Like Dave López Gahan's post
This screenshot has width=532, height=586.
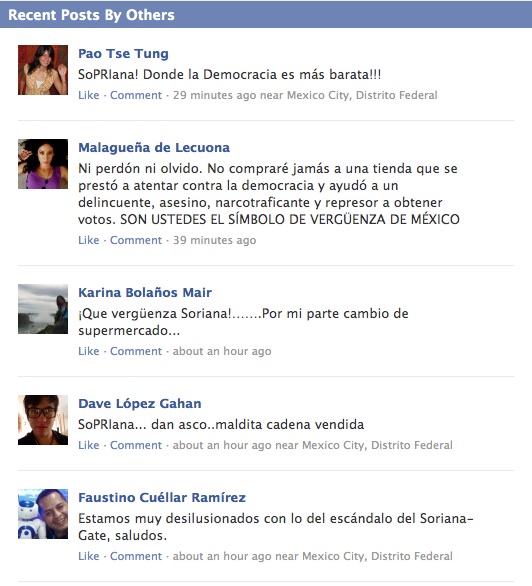[89, 445]
